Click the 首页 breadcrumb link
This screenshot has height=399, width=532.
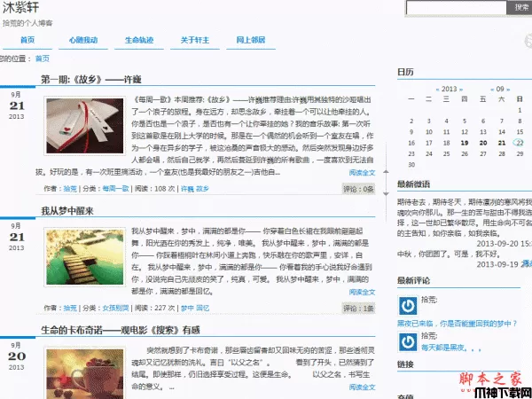(43, 59)
